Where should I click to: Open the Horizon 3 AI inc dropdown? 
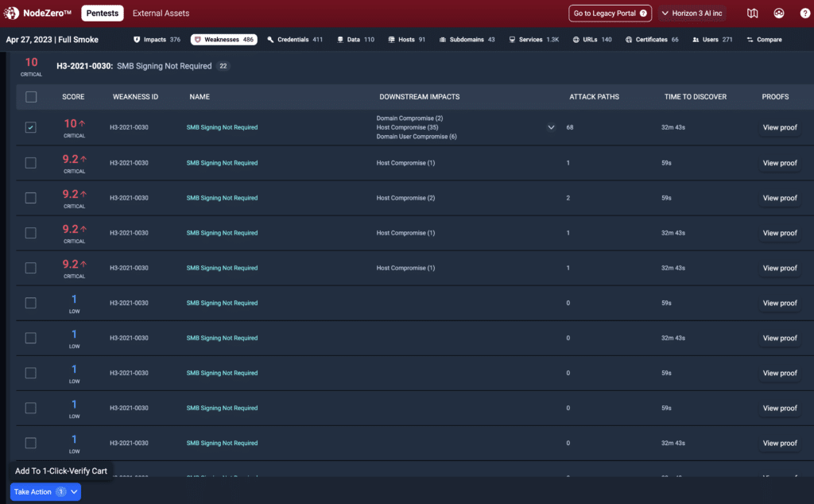(692, 14)
